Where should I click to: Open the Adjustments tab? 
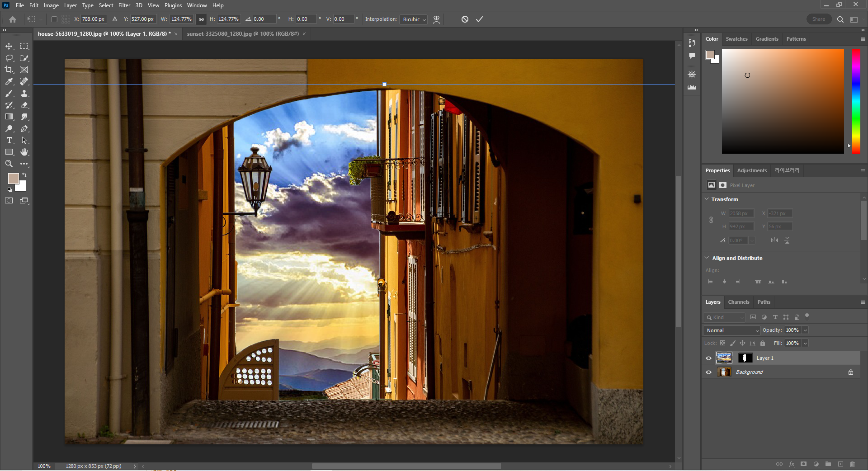click(x=752, y=170)
